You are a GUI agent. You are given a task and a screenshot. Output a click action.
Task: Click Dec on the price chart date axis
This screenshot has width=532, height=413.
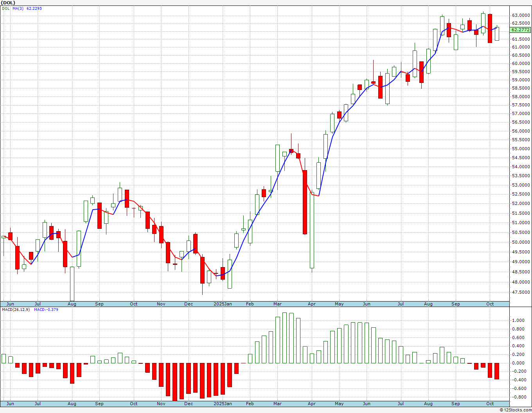point(189,304)
